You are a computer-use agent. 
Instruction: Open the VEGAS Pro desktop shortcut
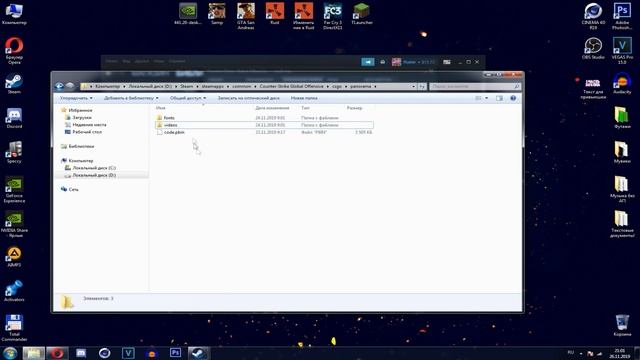(x=622, y=51)
